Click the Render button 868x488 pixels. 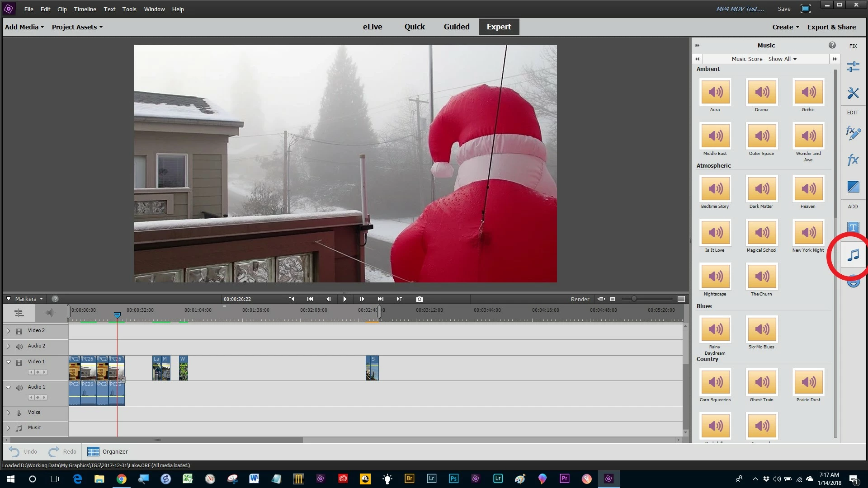tap(580, 299)
